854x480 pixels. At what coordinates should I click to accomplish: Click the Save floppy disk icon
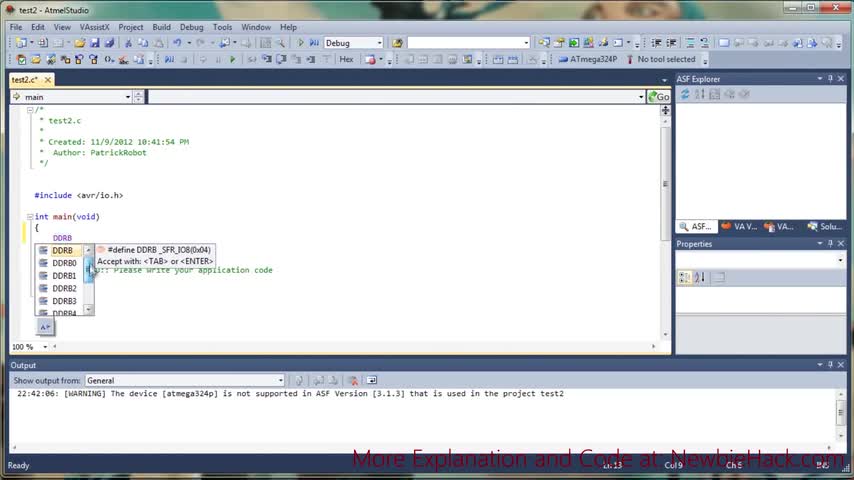point(95,43)
